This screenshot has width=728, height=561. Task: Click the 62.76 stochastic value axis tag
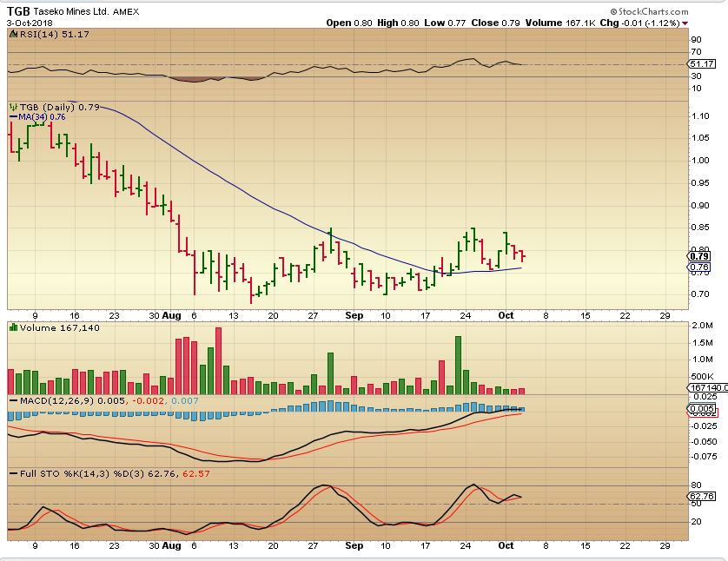[x=701, y=496]
